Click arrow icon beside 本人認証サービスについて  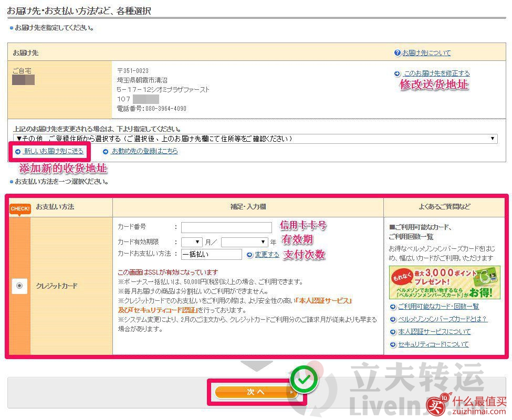coord(393,332)
